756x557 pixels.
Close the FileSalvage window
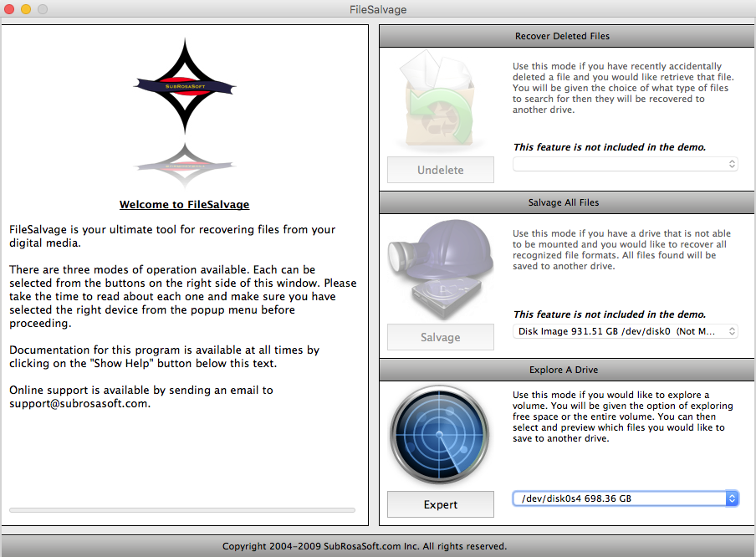[x=9, y=9]
